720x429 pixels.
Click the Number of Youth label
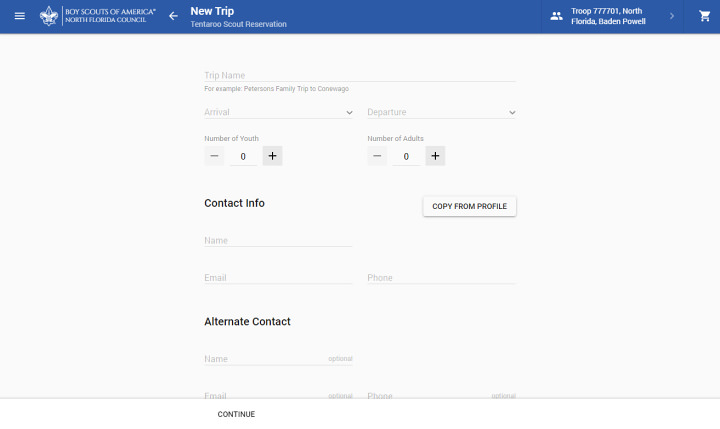click(231, 138)
